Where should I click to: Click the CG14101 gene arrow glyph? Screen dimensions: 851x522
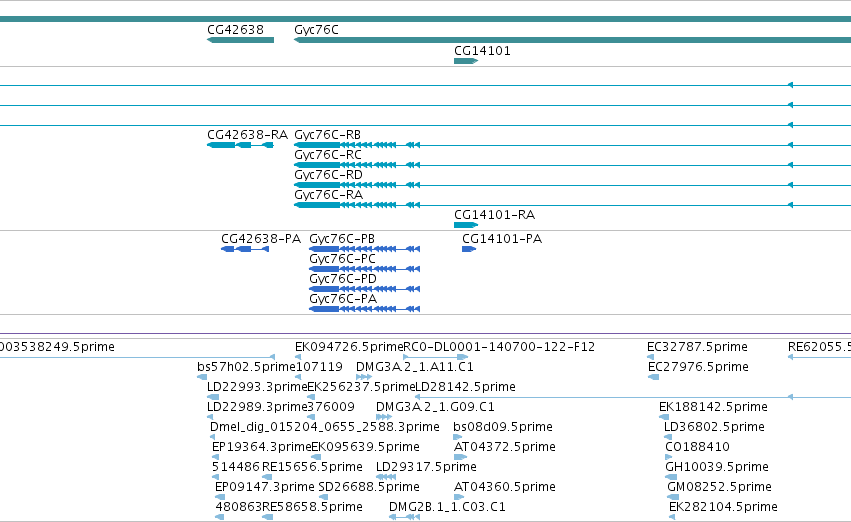(x=466, y=61)
